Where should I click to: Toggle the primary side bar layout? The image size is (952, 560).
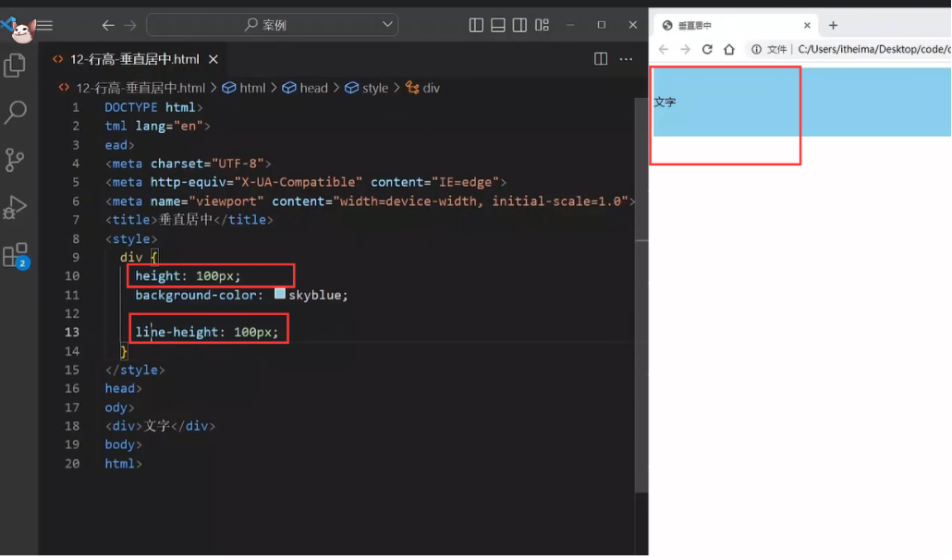[x=476, y=25]
